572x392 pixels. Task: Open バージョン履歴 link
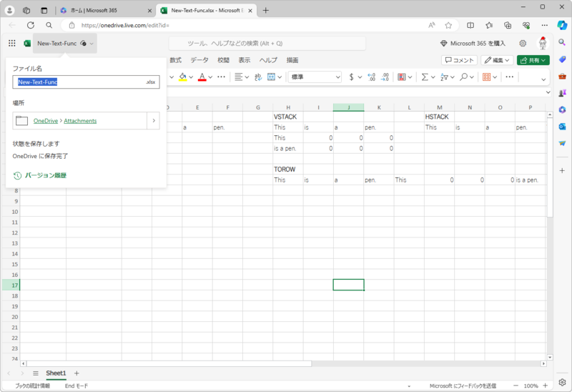tap(45, 175)
